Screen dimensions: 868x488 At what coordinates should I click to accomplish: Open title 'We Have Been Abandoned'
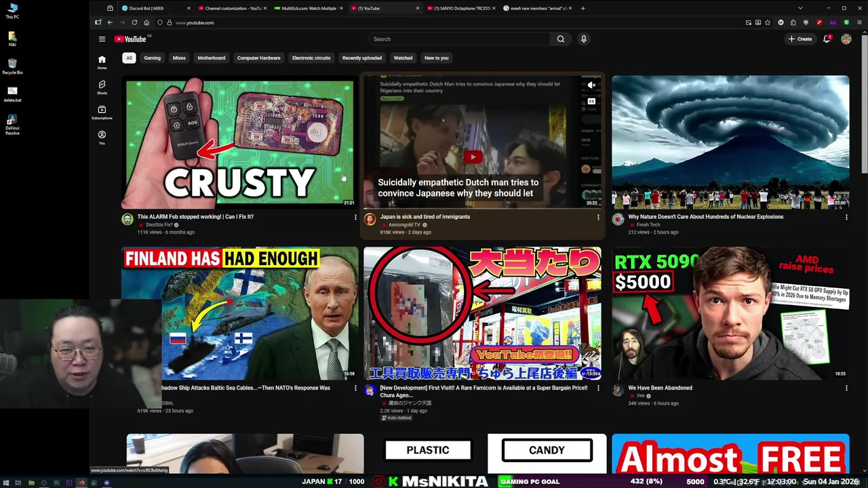(x=660, y=388)
